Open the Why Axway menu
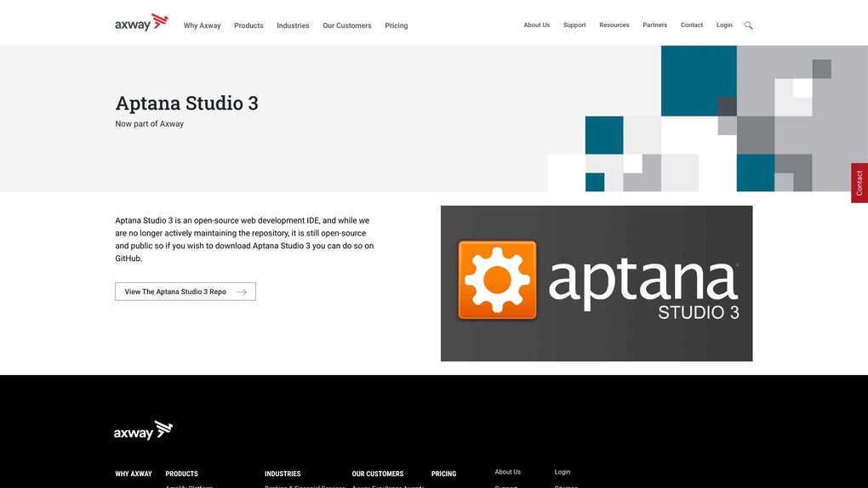The height and width of the screenshot is (488, 868). [202, 26]
